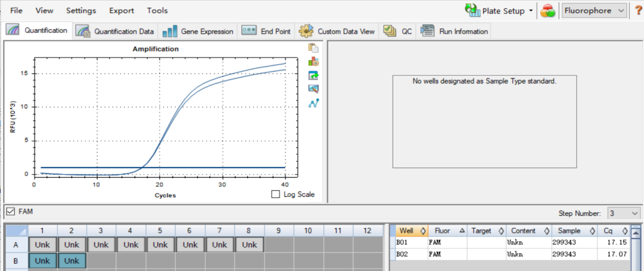Screen dimensions: 644x271
Task: Sort the table by Target column
Action: pos(486,231)
